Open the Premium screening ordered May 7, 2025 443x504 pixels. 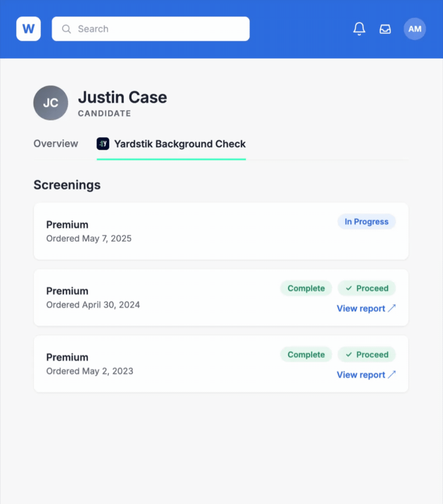tap(221, 231)
